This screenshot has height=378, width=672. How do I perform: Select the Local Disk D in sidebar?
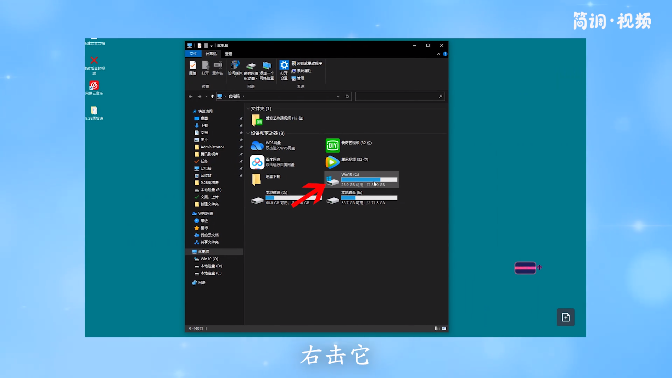pyautogui.click(x=208, y=266)
